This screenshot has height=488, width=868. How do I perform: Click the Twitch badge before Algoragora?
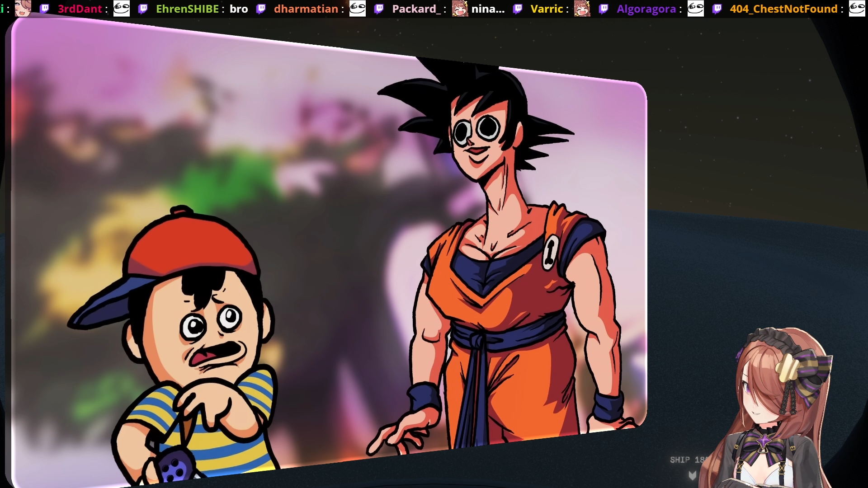604,9
